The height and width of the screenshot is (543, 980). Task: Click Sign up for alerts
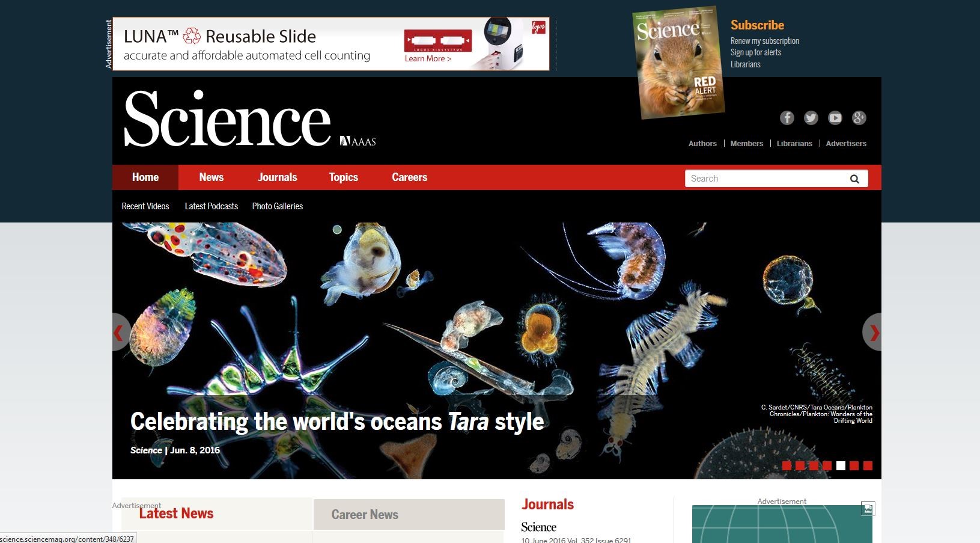(x=756, y=52)
